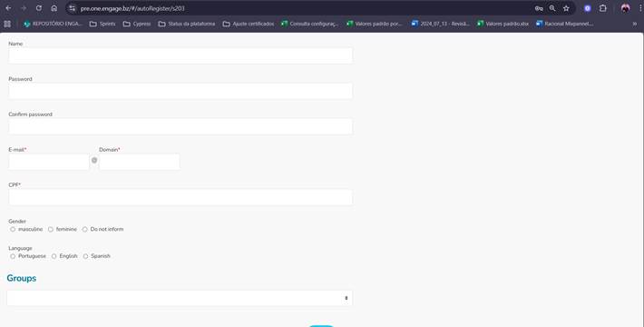The height and width of the screenshot is (327, 644).
Task: Open the zoom magnifier icon
Action: (552, 8)
